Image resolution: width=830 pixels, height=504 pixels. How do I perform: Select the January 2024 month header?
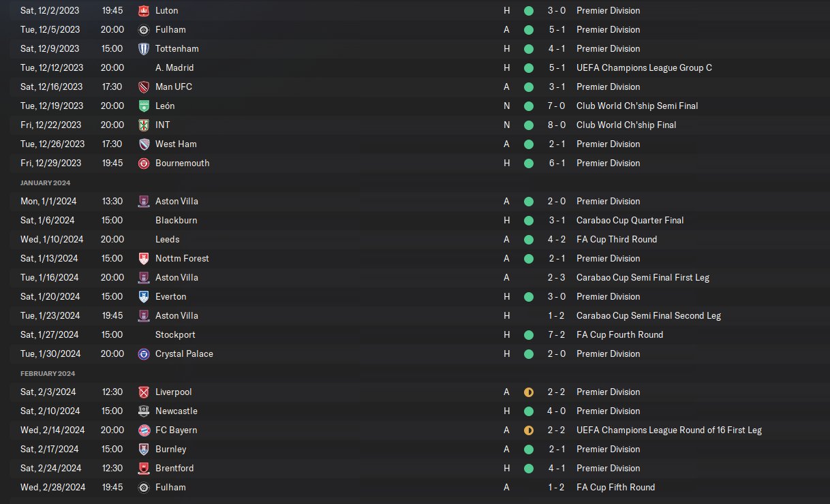pos(45,183)
